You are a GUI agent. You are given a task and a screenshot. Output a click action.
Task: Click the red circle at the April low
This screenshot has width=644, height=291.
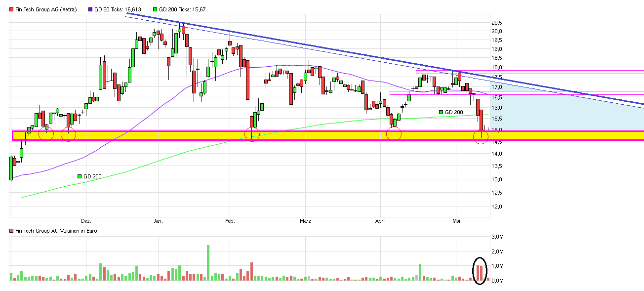tap(394, 133)
